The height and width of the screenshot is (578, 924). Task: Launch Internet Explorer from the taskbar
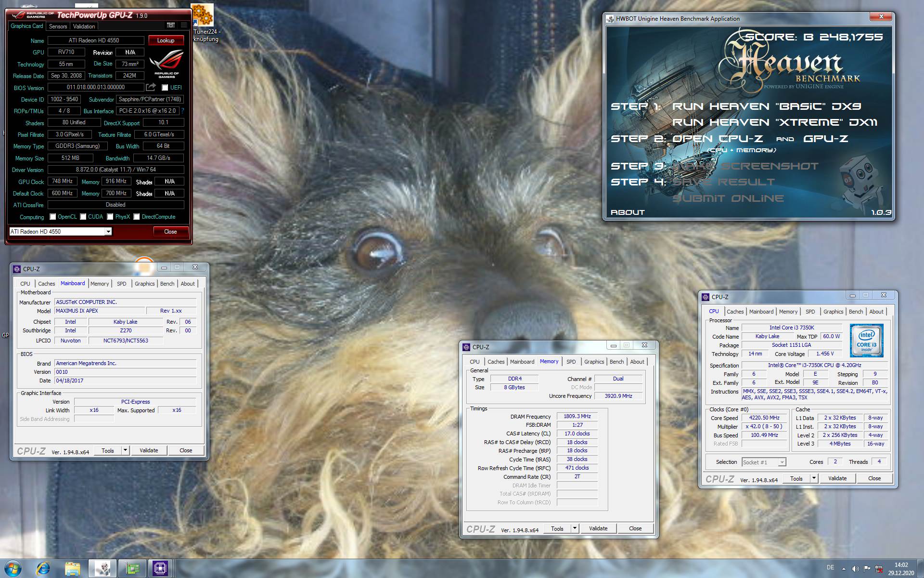[43, 569]
